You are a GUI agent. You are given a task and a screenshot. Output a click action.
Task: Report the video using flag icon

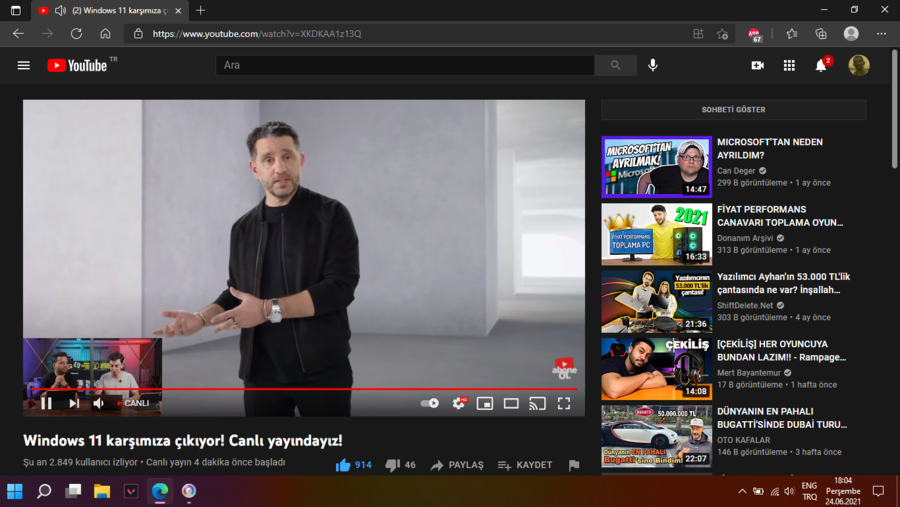pos(573,465)
